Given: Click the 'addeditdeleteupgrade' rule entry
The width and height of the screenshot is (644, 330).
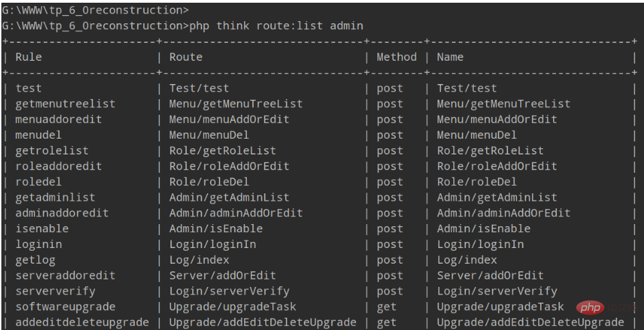Looking at the screenshot, I should [x=82, y=322].
